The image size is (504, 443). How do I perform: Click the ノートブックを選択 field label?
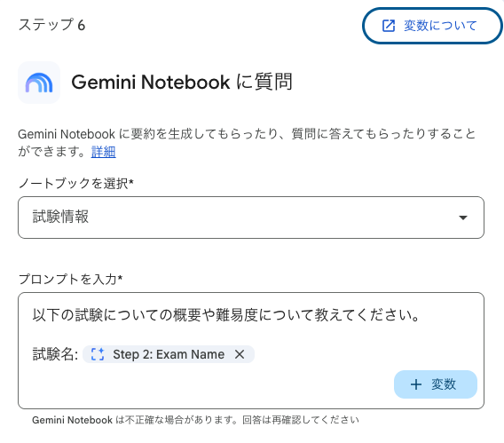pos(75,183)
